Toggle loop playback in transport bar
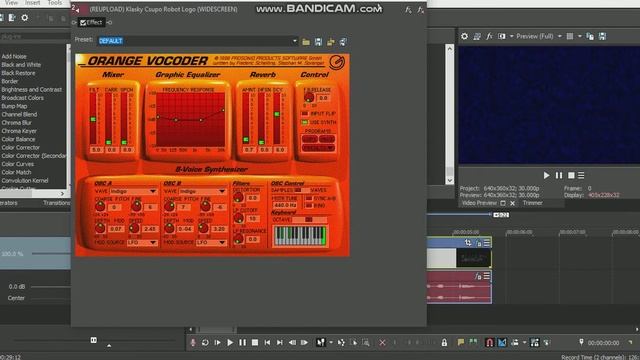The image size is (640, 360). pyautogui.click(x=205, y=342)
